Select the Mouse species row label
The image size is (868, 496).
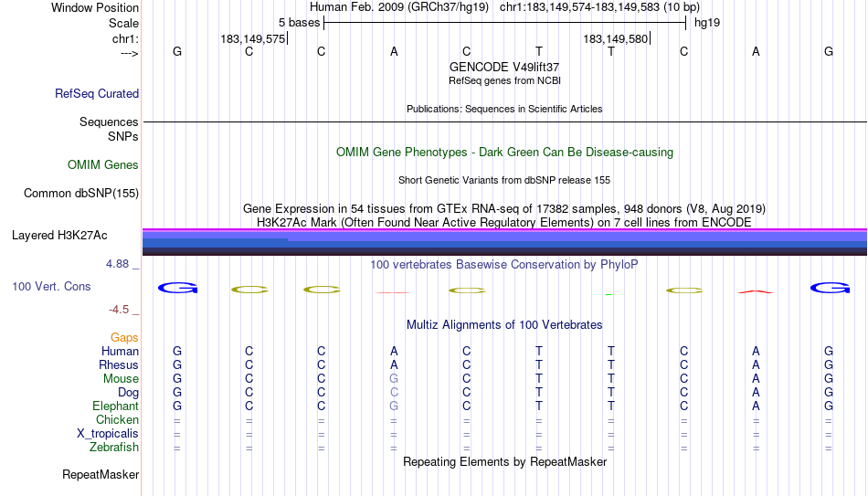coord(122,379)
